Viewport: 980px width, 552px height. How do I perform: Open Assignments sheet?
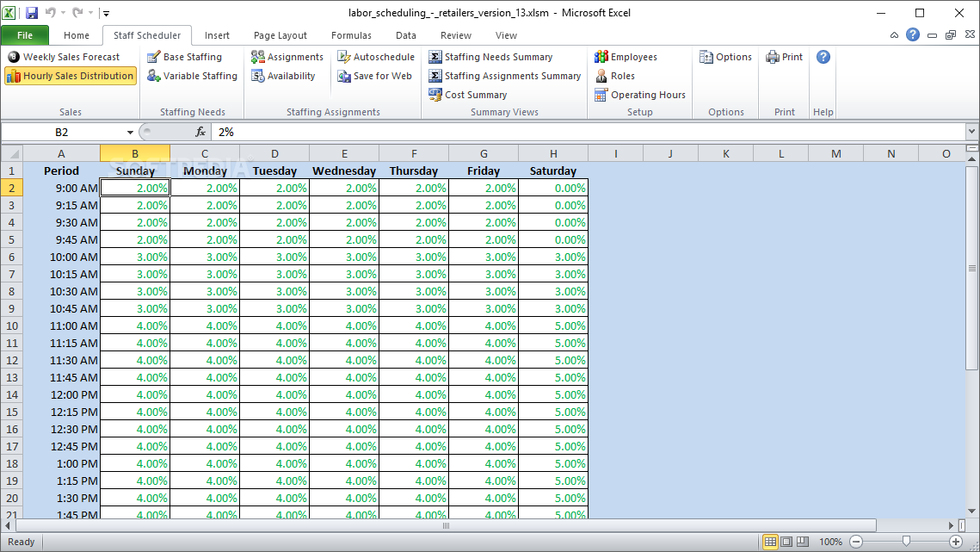click(287, 57)
